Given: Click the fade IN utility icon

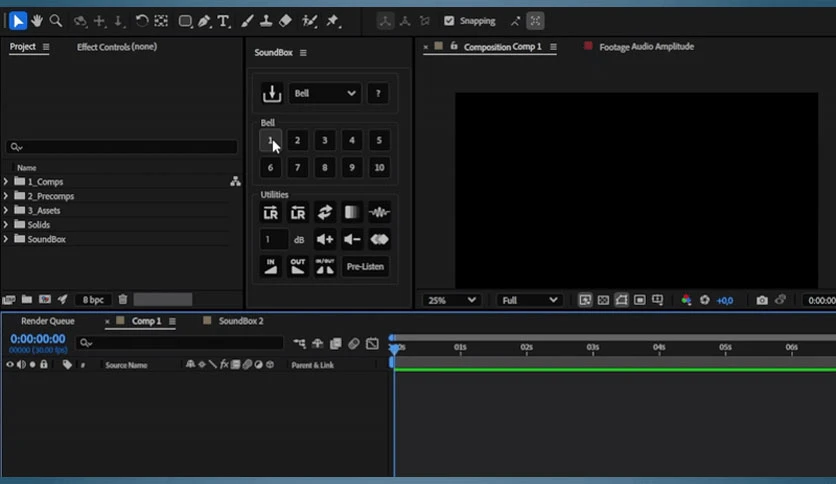Looking at the screenshot, I should (x=270, y=266).
